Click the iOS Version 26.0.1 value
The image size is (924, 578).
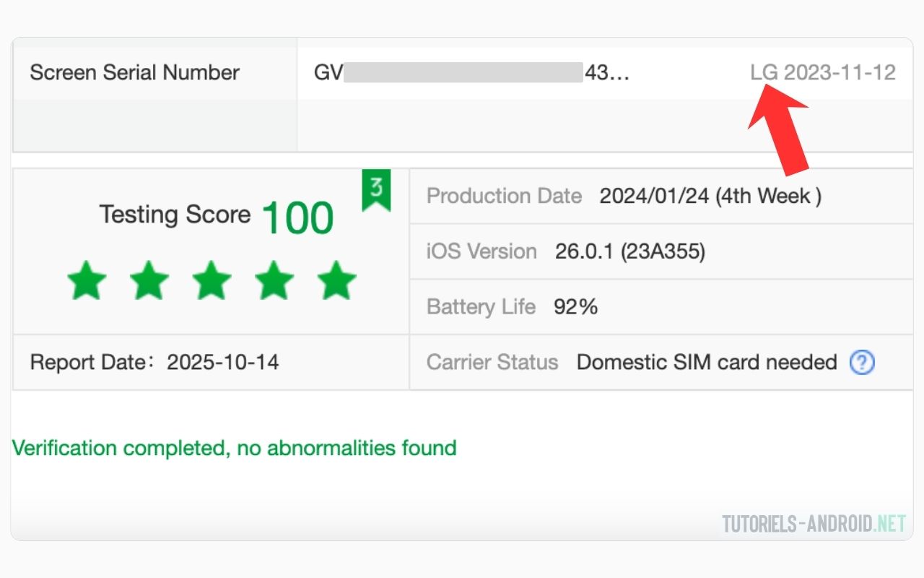630,251
